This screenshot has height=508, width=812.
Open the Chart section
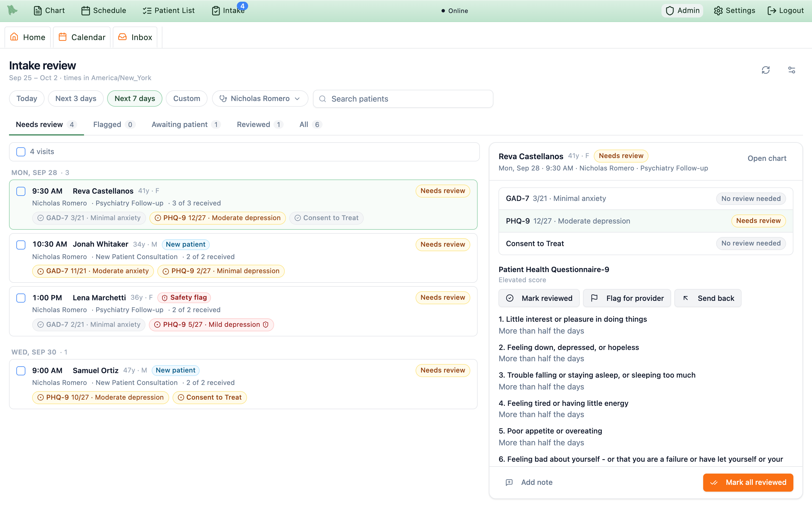(49, 10)
